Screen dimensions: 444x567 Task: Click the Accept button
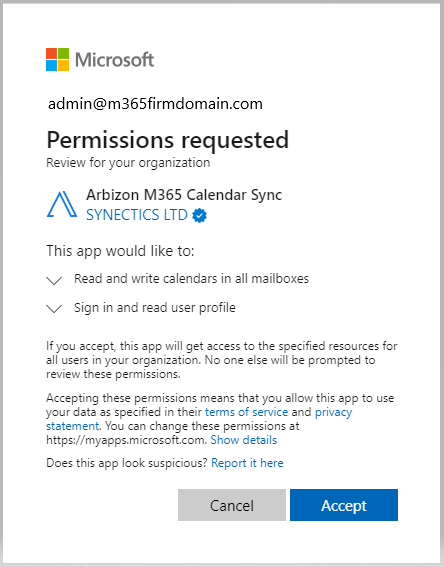pos(344,505)
